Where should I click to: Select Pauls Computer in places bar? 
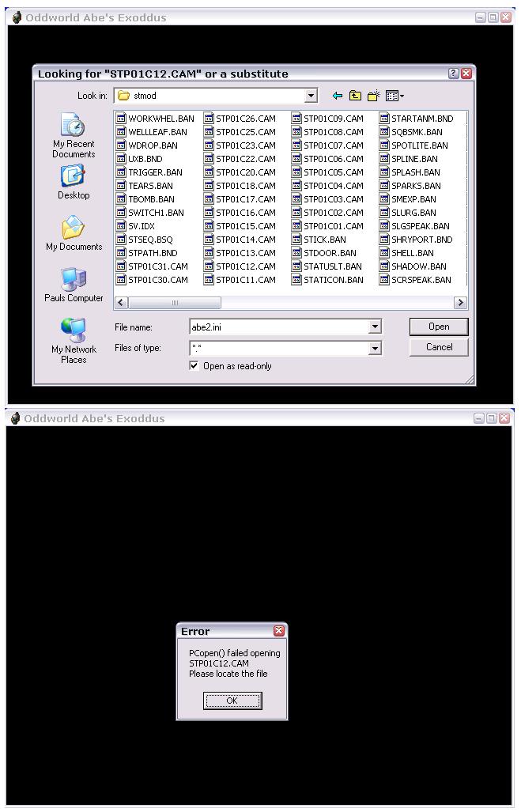74,285
